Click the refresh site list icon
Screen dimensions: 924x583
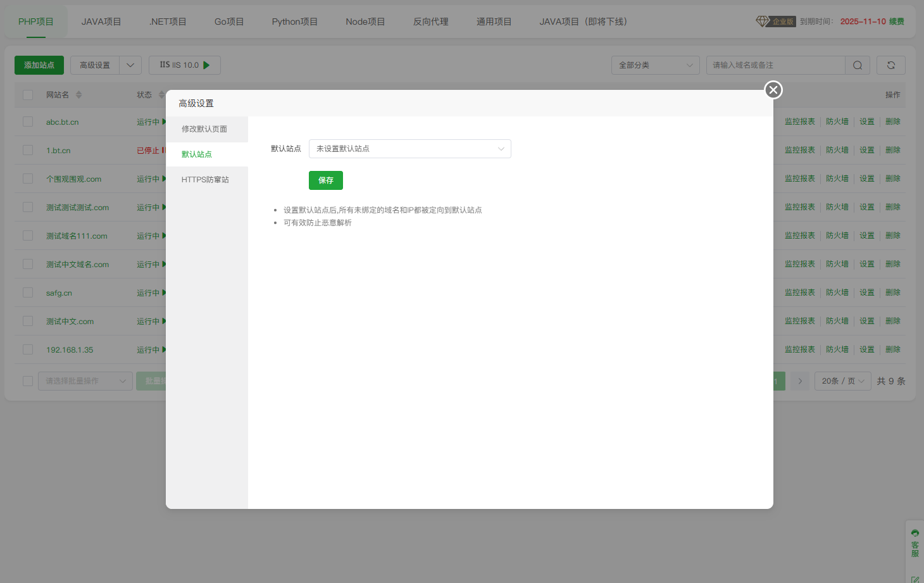point(890,65)
